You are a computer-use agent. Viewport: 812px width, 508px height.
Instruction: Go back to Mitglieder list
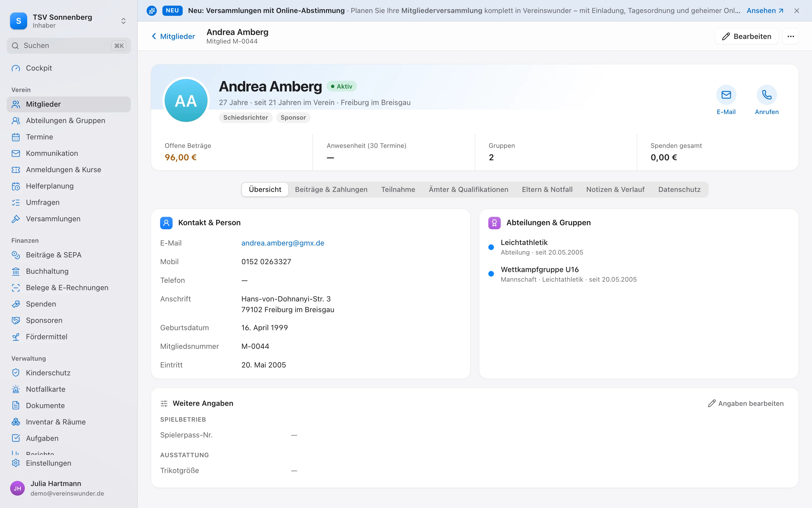click(173, 36)
